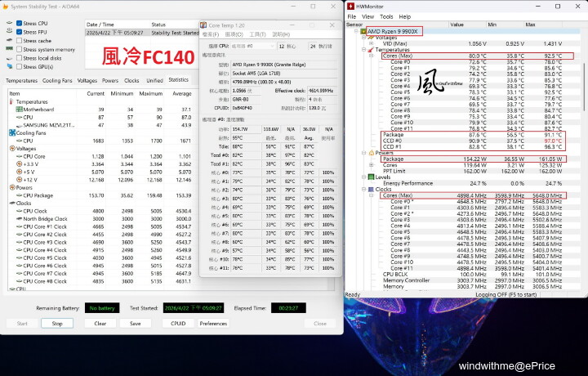Click the AMD Ryzen chip icon in HWMonitor
Viewport: 588px width, 376px height.
click(x=363, y=31)
